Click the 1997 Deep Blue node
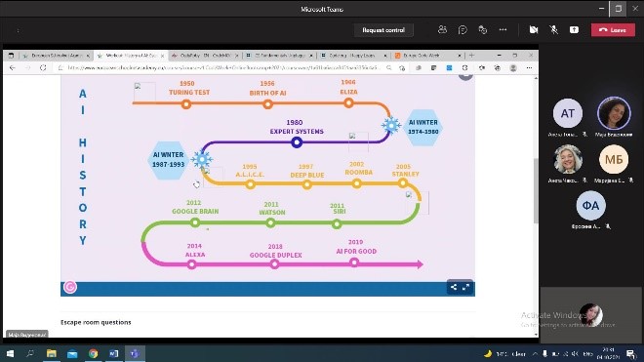 pyautogui.click(x=306, y=184)
